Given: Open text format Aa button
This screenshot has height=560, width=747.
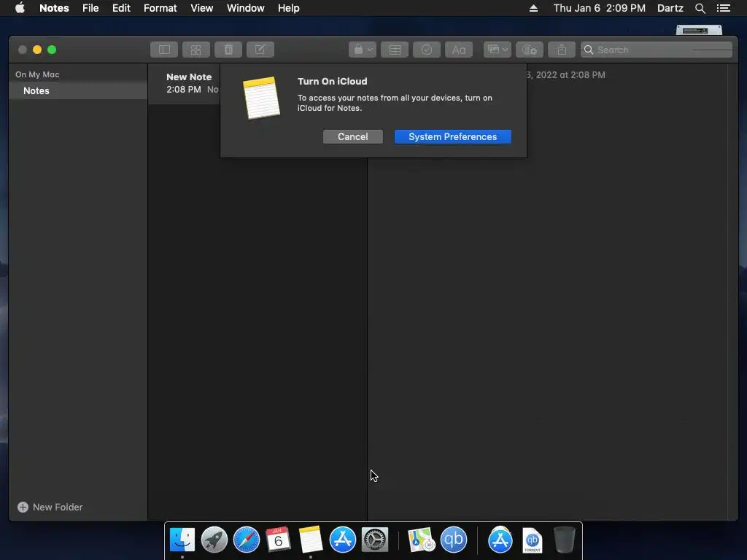Looking at the screenshot, I should [459, 50].
